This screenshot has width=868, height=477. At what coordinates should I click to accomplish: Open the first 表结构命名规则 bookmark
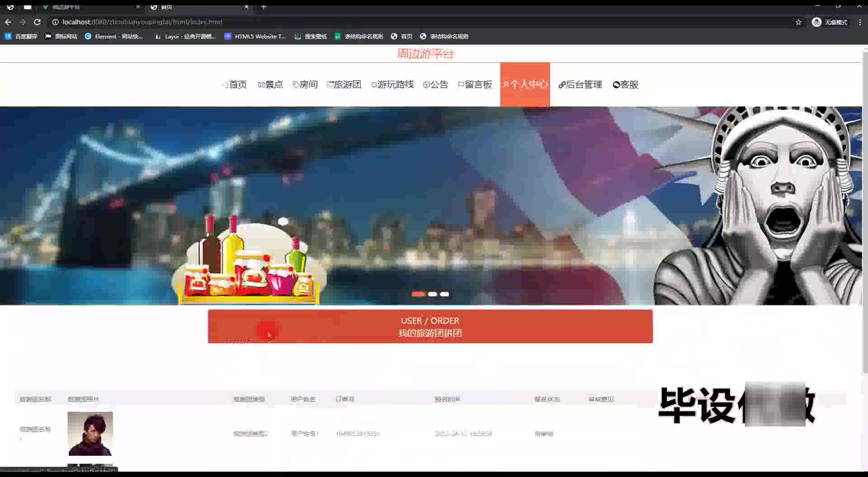pyautogui.click(x=359, y=36)
